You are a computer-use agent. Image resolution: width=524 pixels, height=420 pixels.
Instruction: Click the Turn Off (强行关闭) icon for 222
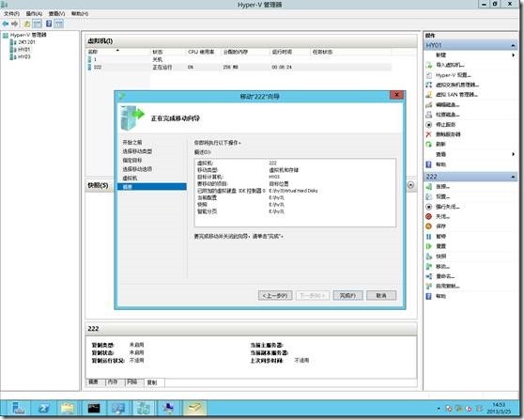[x=429, y=207]
